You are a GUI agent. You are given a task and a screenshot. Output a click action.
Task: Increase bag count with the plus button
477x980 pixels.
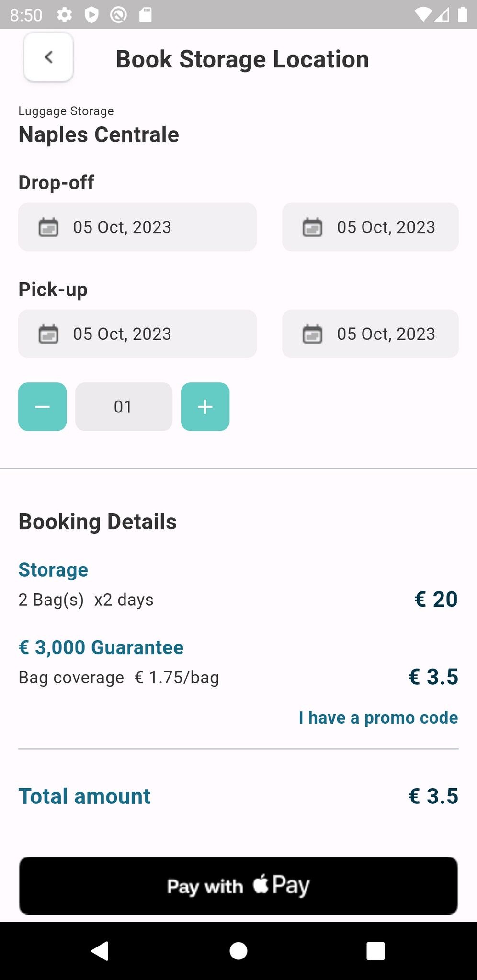[x=205, y=406]
